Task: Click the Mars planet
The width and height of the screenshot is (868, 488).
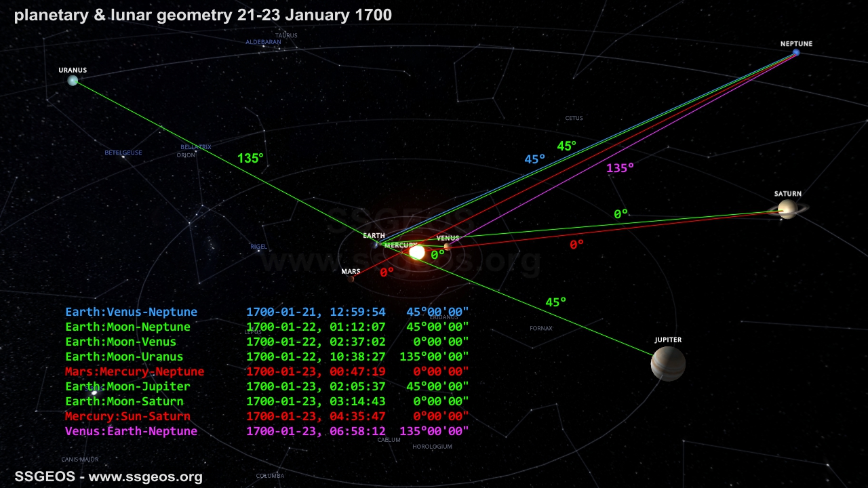Action: point(351,279)
